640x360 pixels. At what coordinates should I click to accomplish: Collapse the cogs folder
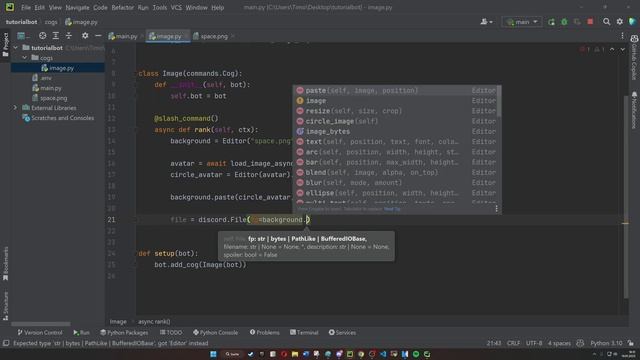[24, 58]
